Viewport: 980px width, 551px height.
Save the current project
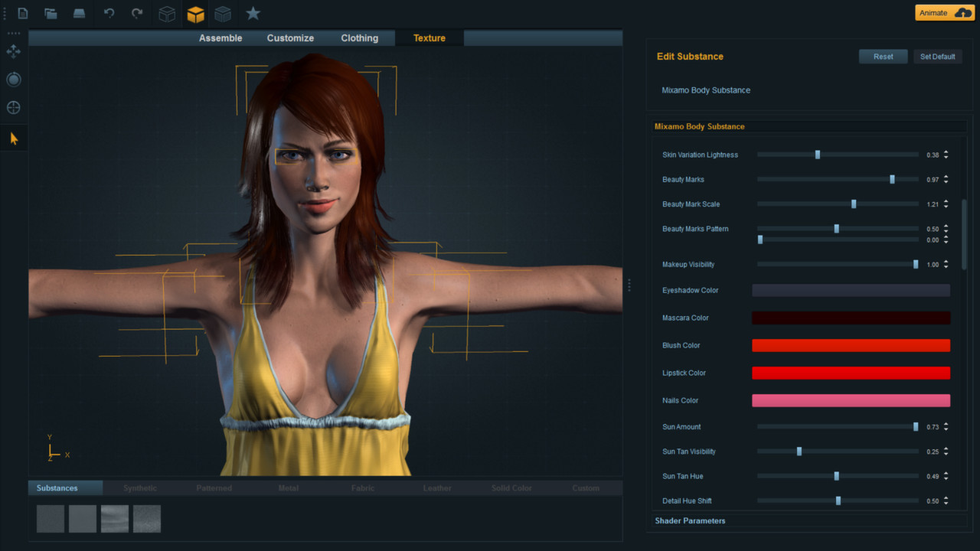click(x=79, y=13)
